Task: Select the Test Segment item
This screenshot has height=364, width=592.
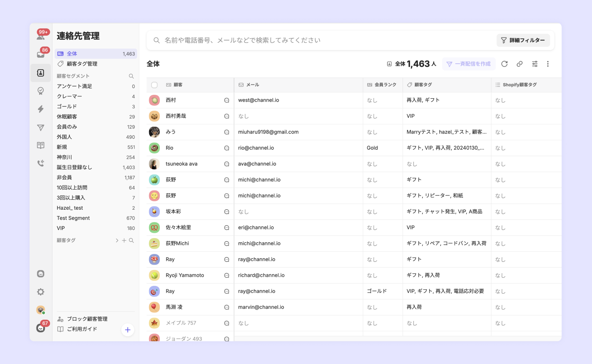Action: click(x=96, y=218)
